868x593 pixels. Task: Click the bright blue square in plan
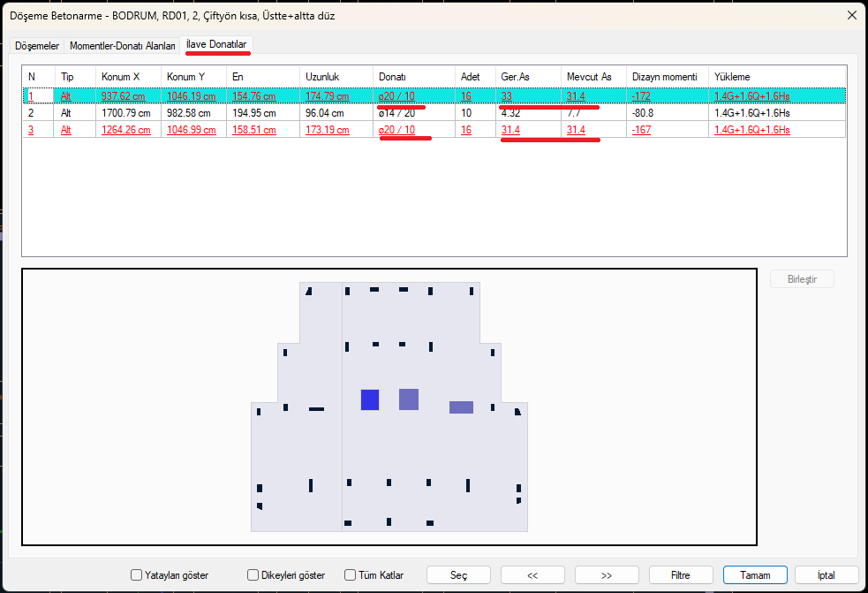(x=370, y=399)
